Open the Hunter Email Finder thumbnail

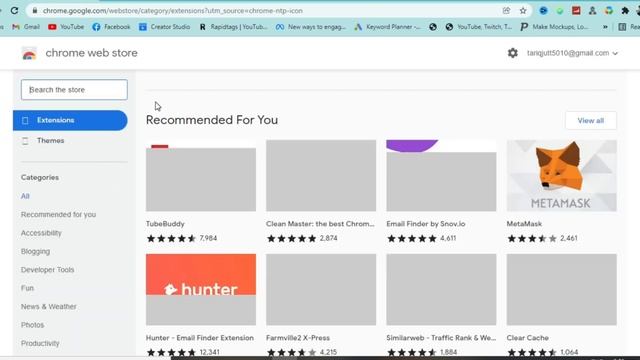201,290
